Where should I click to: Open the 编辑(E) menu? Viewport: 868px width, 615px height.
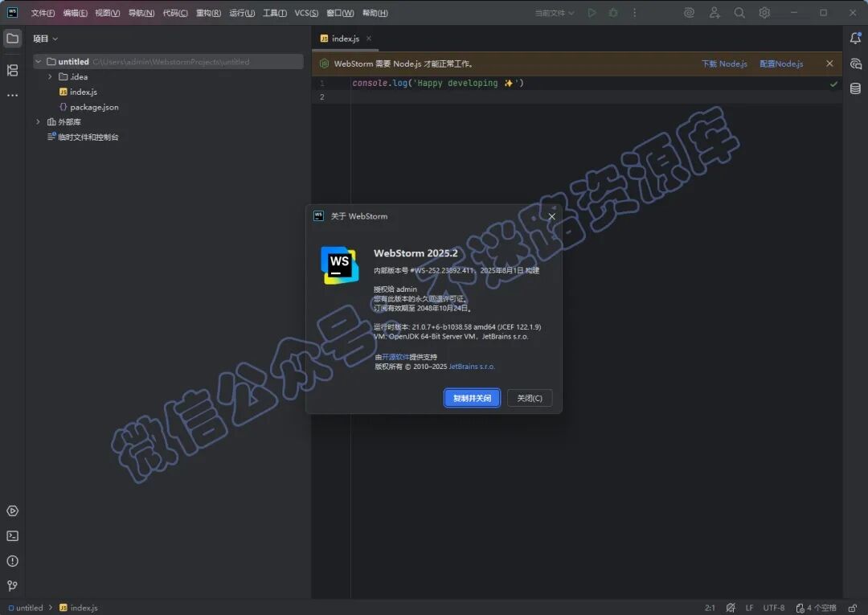75,13
